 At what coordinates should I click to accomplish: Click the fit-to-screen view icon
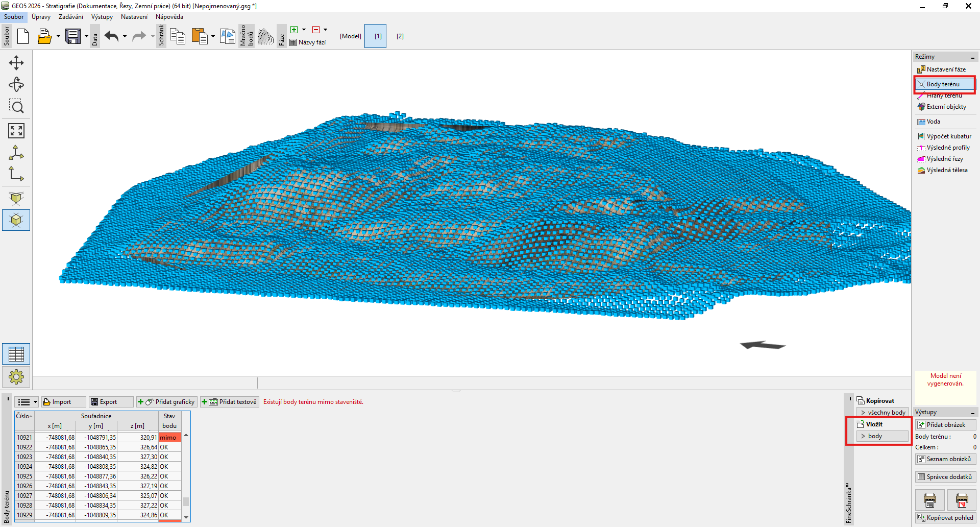[x=16, y=131]
